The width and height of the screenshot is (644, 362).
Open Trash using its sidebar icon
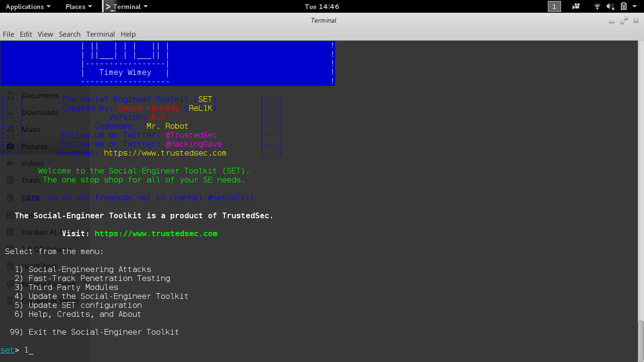coord(10,180)
